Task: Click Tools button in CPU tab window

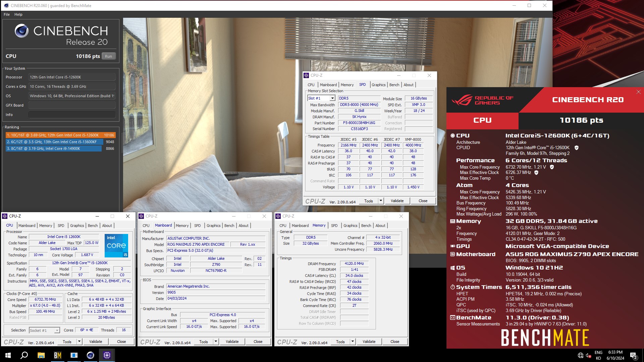Action: pyautogui.click(x=67, y=342)
